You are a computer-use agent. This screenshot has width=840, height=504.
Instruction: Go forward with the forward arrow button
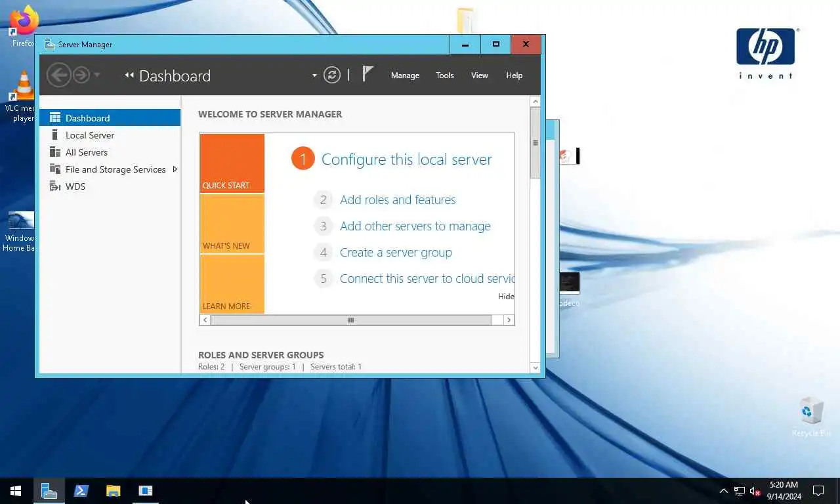[x=81, y=75]
